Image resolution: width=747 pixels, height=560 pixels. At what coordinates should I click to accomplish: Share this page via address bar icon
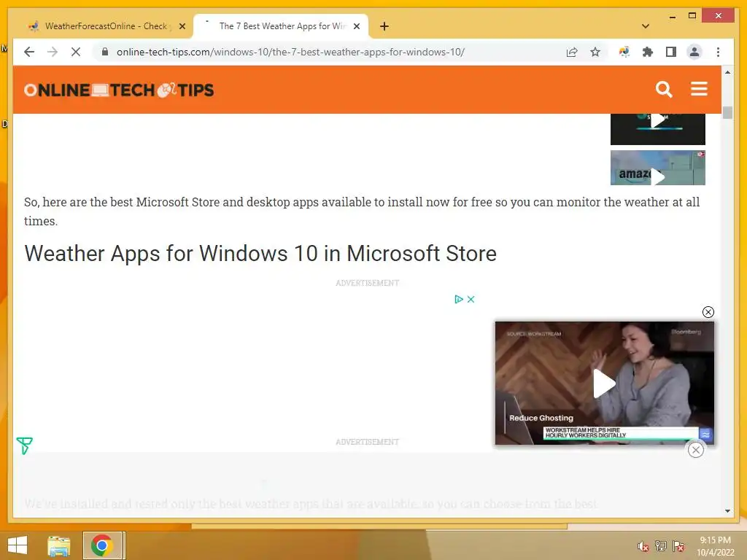tap(572, 52)
